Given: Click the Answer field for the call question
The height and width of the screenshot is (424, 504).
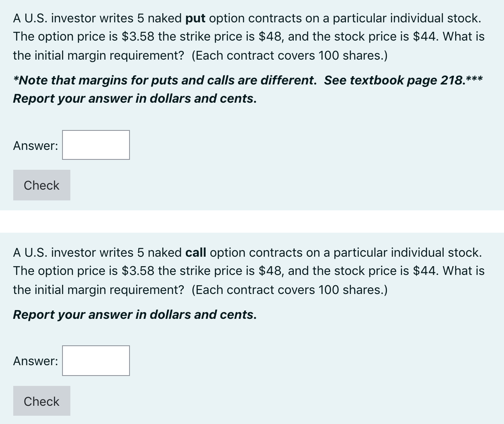Looking at the screenshot, I should tap(96, 361).
